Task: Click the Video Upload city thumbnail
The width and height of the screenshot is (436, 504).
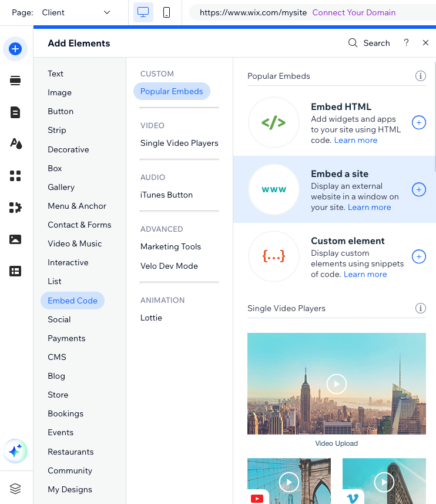Action: pos(337,384)
